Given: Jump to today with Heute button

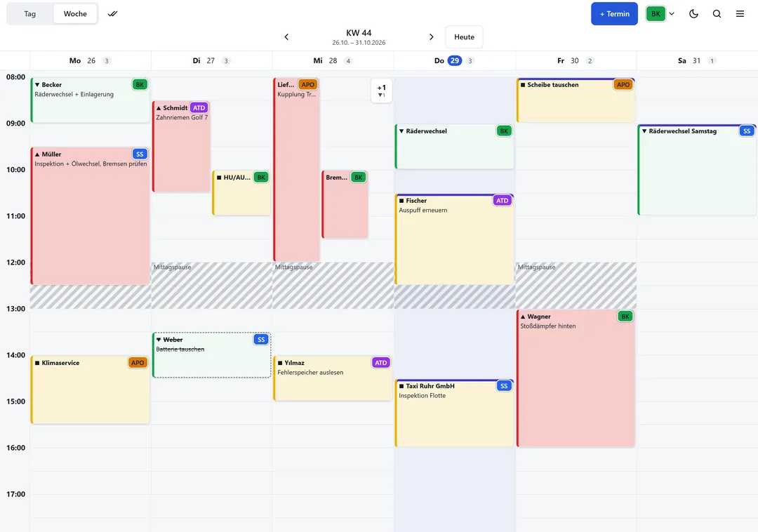Looking at the screenshot, I should click(464, 36).
